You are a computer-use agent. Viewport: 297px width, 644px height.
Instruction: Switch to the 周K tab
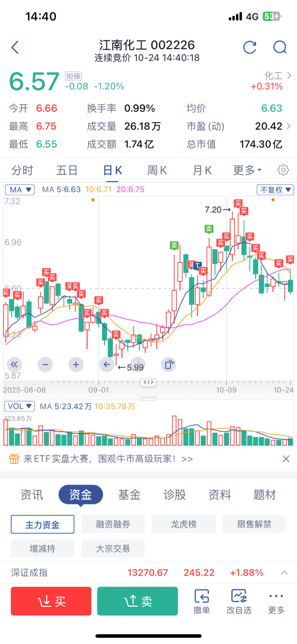(x=157, y=170)
